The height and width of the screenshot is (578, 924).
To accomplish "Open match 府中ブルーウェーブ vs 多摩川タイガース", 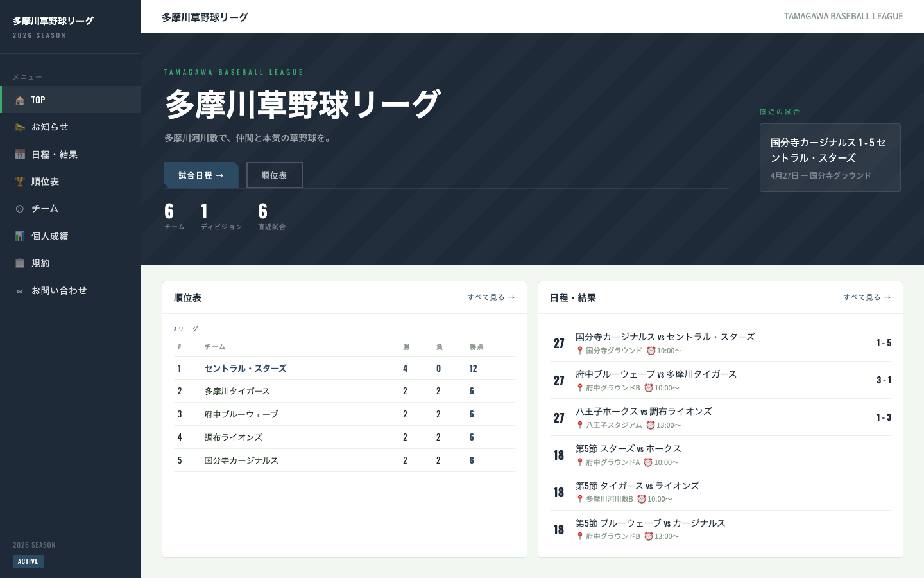I will coord(721,380).
